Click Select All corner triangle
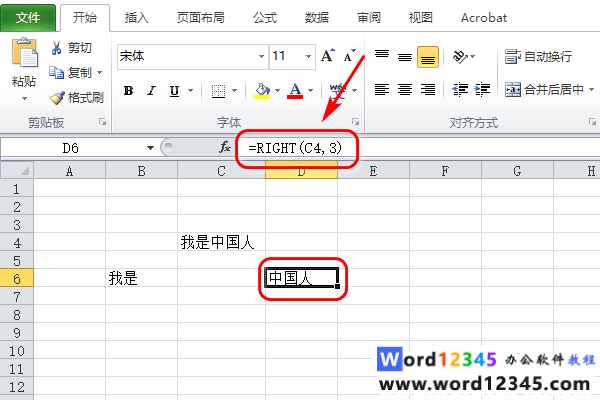600x400 pixels. click(x=17, y=170)
